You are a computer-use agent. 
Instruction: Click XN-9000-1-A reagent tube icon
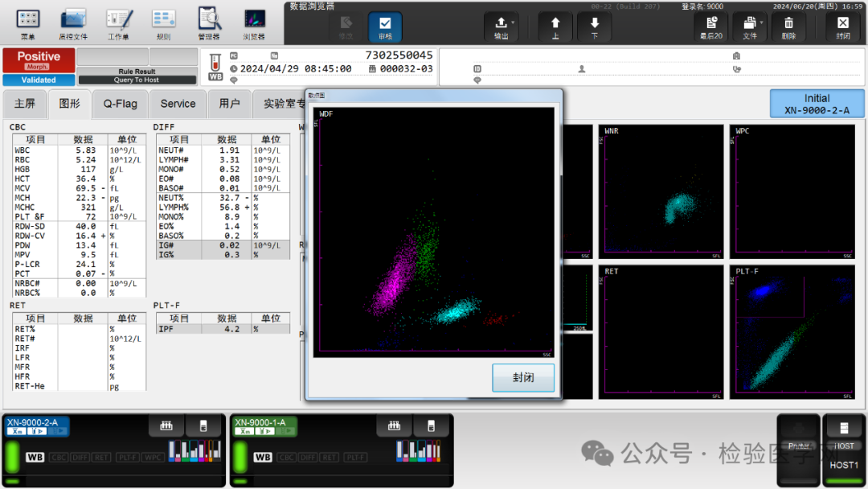432,426
